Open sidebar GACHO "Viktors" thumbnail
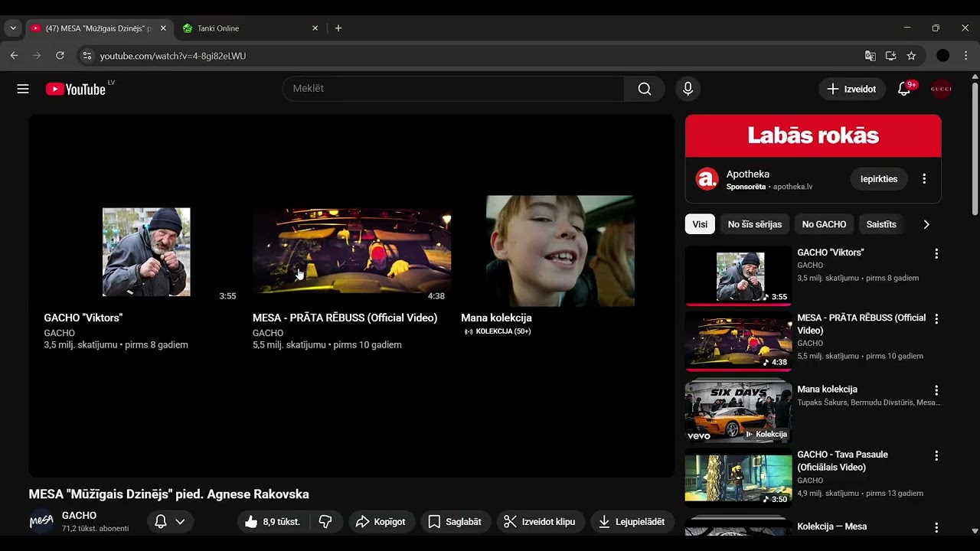 (738, 275)
